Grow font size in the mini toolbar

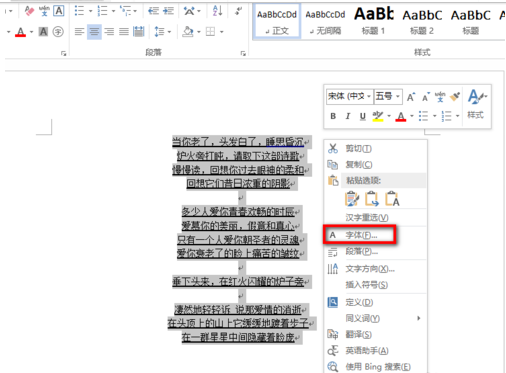[x=411, y=97]
